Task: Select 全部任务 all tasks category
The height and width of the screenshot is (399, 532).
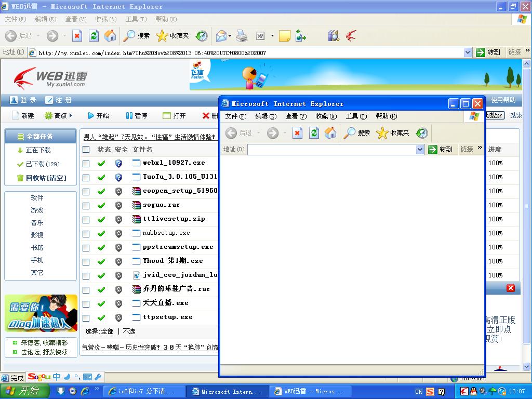Action: coord(41,137)
